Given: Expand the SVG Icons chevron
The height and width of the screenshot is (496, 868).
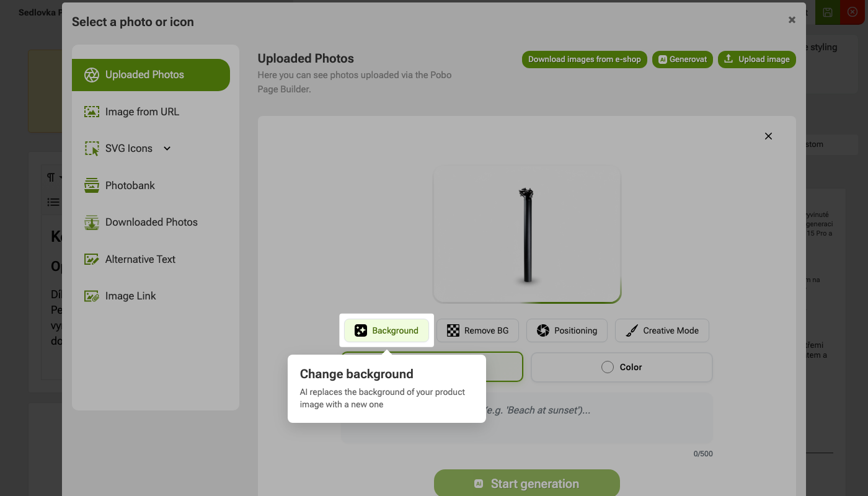Looking at the screenshot, I should [x=167, y=149].
